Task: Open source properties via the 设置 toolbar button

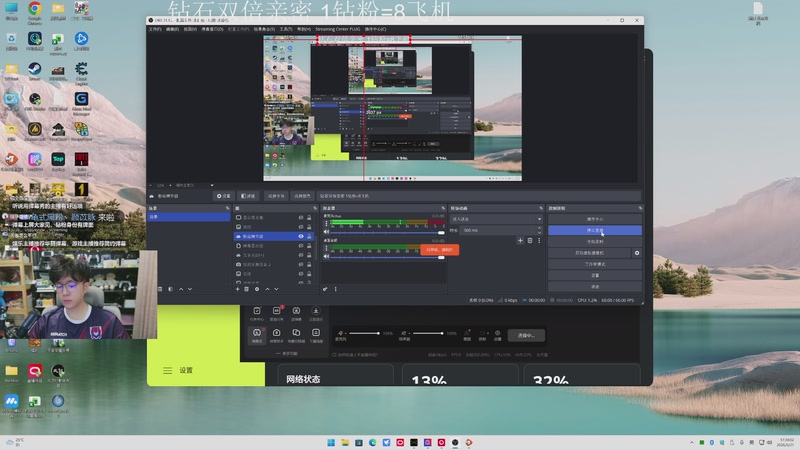Action: [223, 196]
